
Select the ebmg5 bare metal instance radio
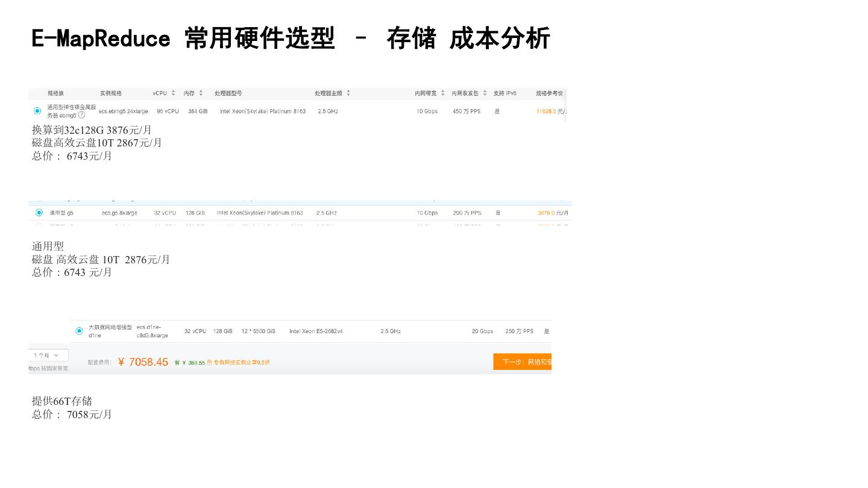(x=37, y=111)
